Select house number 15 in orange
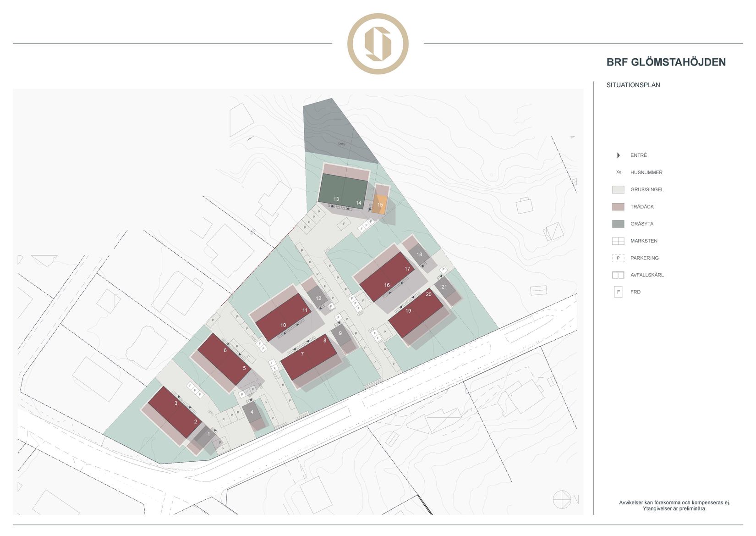The width and height of the screenshot is (756, 536). tap(380, 205)
